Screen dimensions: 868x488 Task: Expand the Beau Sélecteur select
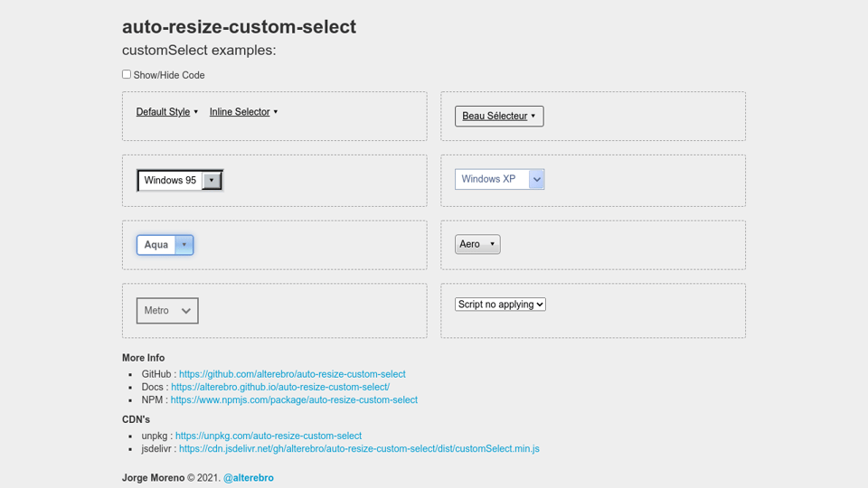[498, 116]
